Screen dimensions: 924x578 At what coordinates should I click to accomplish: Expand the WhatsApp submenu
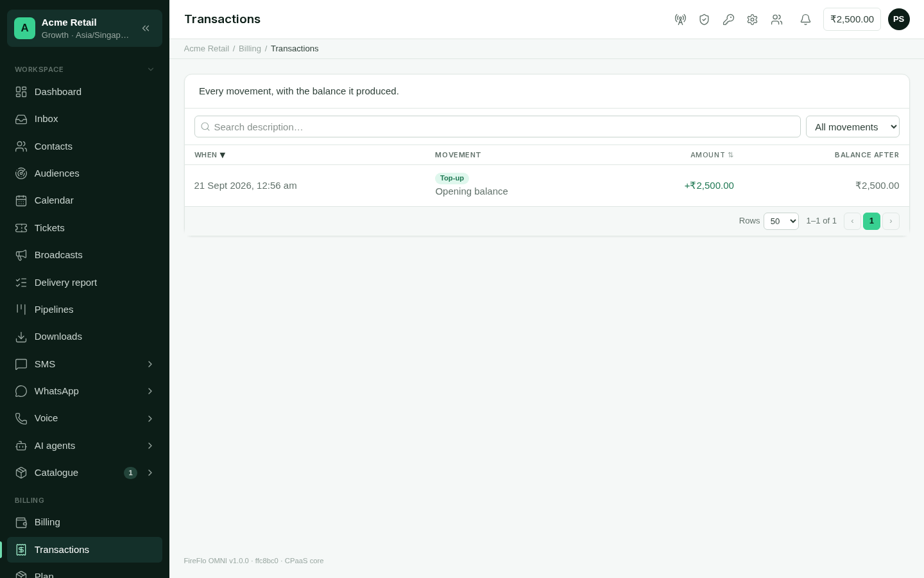(150, 391)
